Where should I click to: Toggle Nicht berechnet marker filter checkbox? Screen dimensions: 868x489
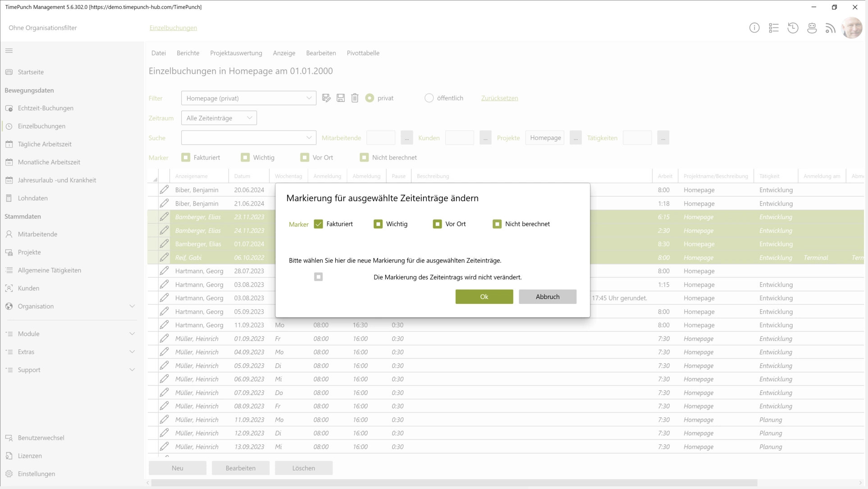pyautogui.click(x=364, y=157)
